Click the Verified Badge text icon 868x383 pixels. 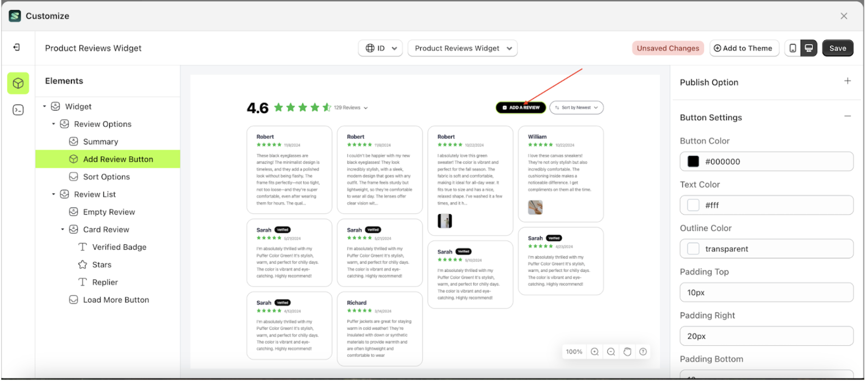tap(82, 247)
